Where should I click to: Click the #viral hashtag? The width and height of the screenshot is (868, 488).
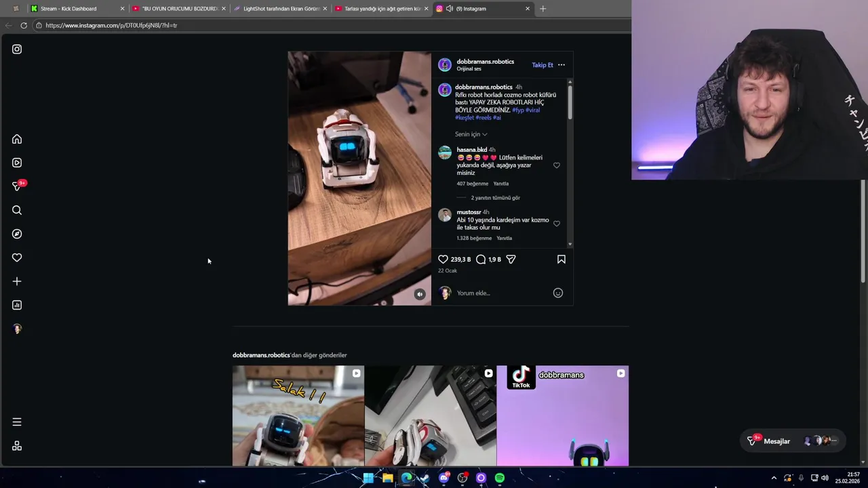pos(533,110)
